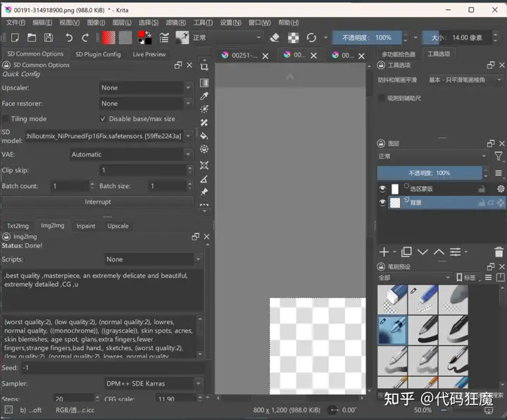Select the Reference Images pin tool
507x420 pixels.
[204, 192]
